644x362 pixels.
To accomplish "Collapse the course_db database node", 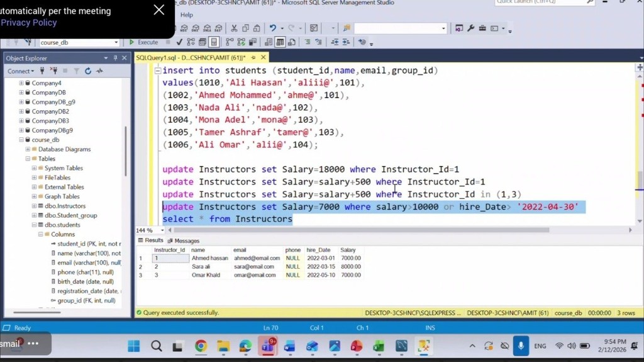I will point(21,140).
